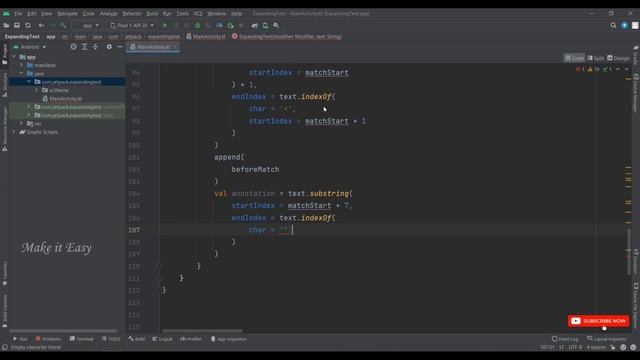Screen dimensions: 640x360
Task: Open the Build menu
Action: click(x=152, y=13)
